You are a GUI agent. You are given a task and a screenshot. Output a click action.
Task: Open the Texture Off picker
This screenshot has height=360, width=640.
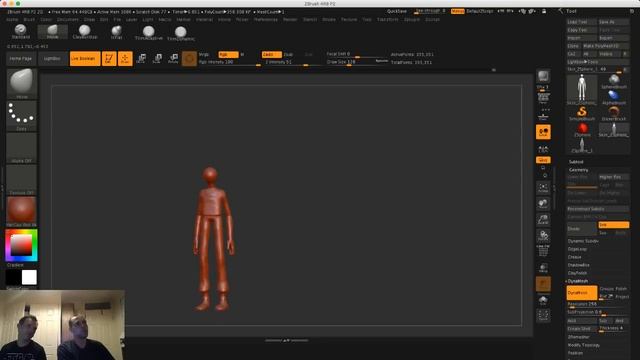pyautogui.click(x=22, y=180)
